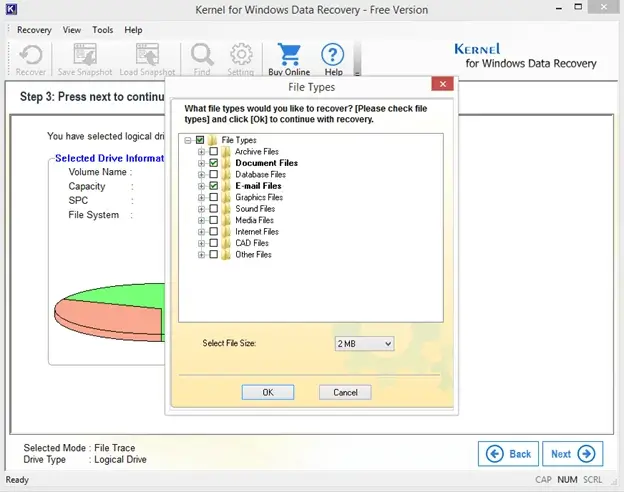Click the Cancel button in dialog
Viewport: 624px width, 492px height.
[345, 392]
